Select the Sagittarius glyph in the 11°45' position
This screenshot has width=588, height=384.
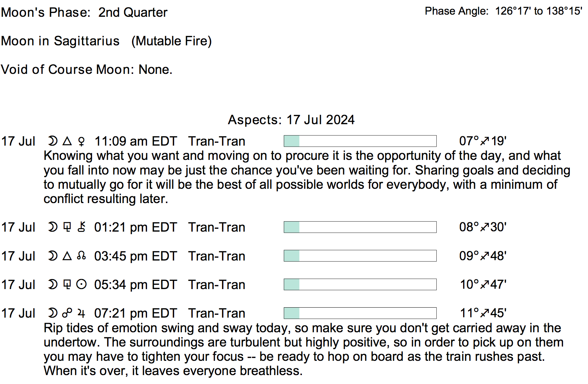485,313
